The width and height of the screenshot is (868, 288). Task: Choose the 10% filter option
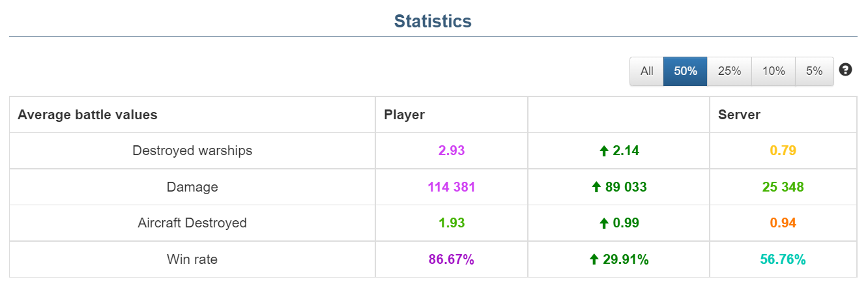[x=774, y=71]
